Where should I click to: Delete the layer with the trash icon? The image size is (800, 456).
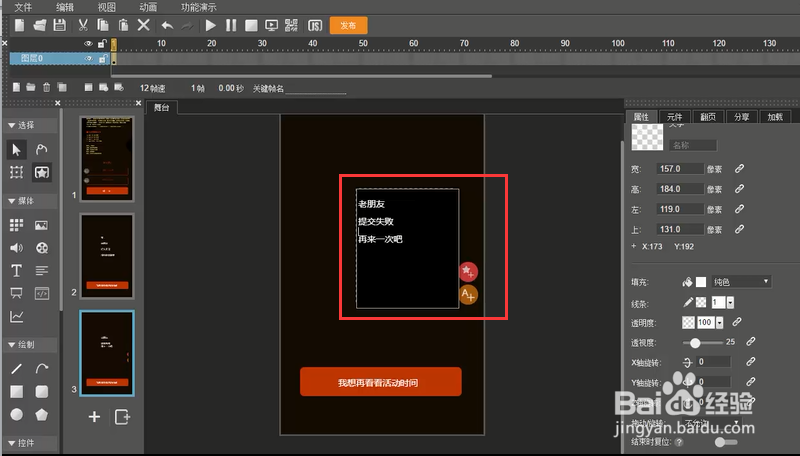(x=46, y=88)
